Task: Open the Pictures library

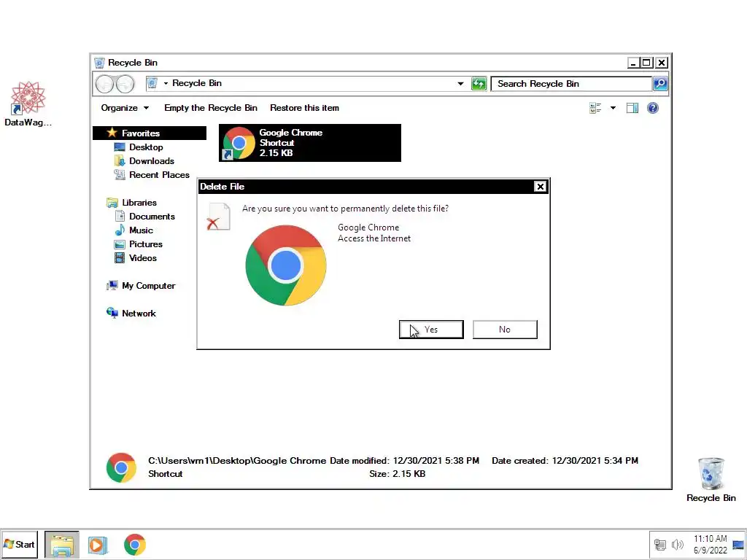Action: pyautogui.click(x=146, y=244)
